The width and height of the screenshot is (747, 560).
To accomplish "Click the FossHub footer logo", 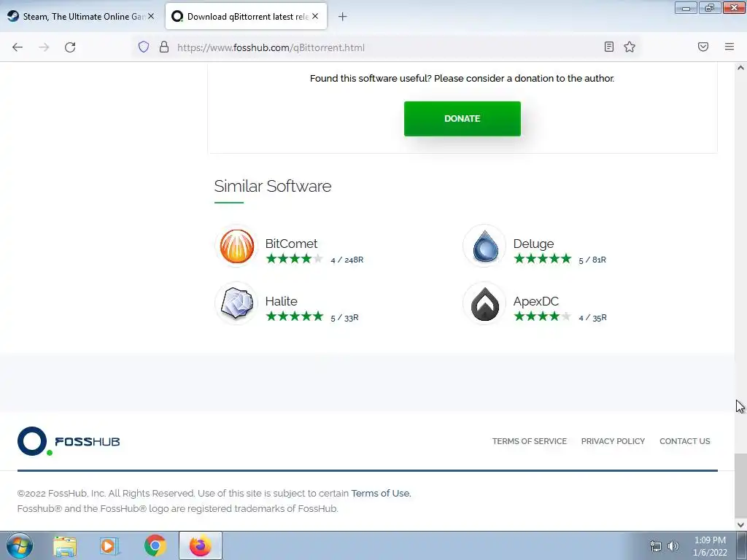I will point(68,441).
